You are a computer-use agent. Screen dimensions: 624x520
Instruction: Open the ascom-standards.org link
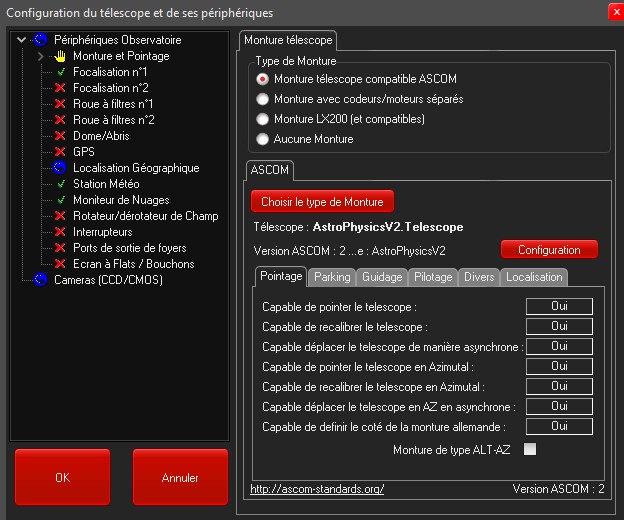316,489
